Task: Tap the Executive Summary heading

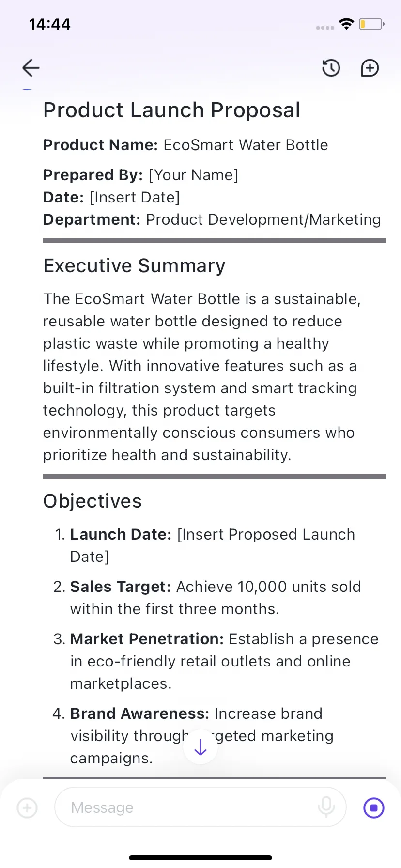Action: point(135,266)
